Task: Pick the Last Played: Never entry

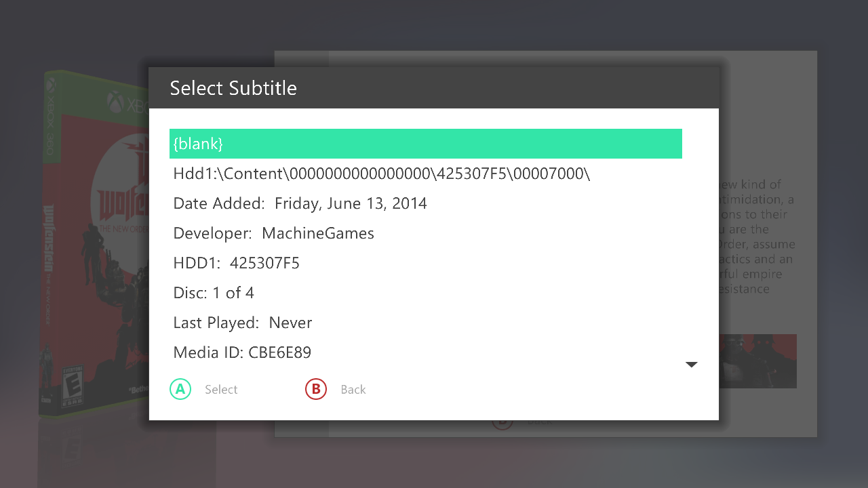Action: (x=243, y=323)
